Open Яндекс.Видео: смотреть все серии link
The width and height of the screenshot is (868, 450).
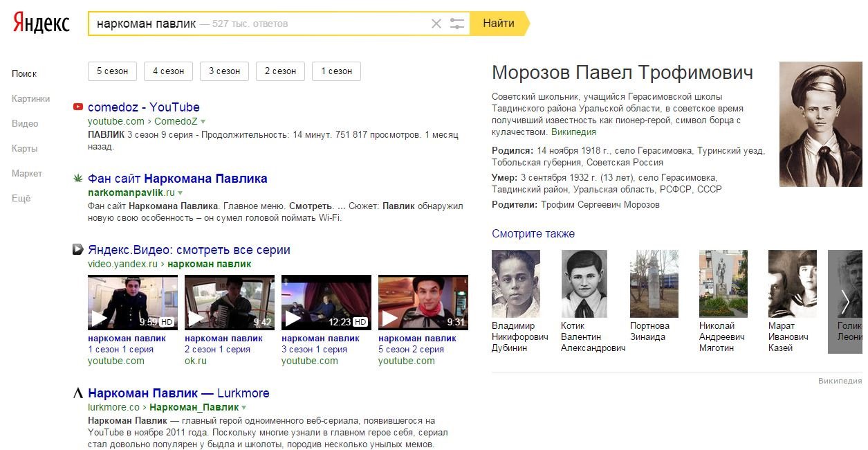[x=190, y=250]
